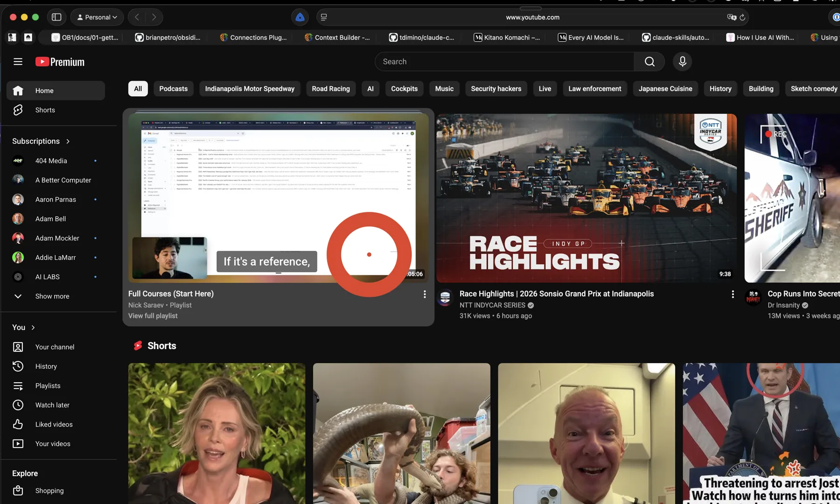Go to Home in the sidebar
Image resolution: width=840 pixels, height=504 pixels.
(x=56, y=91)
